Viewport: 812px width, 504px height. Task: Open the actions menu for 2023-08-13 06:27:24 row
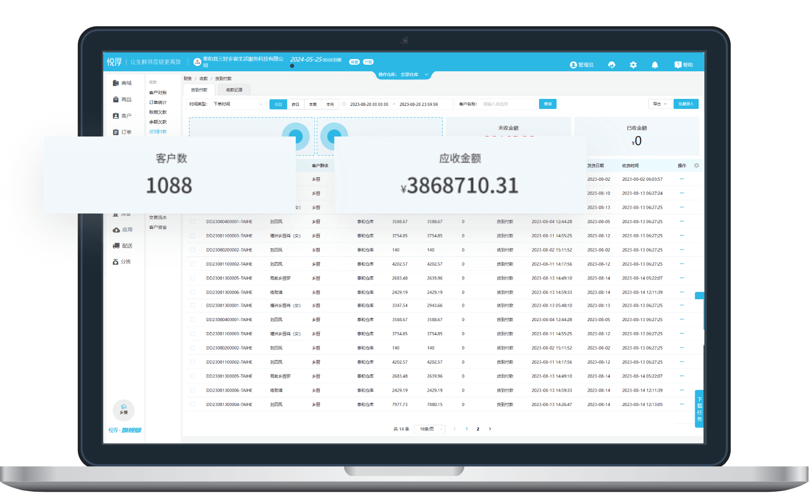(682, 193)
